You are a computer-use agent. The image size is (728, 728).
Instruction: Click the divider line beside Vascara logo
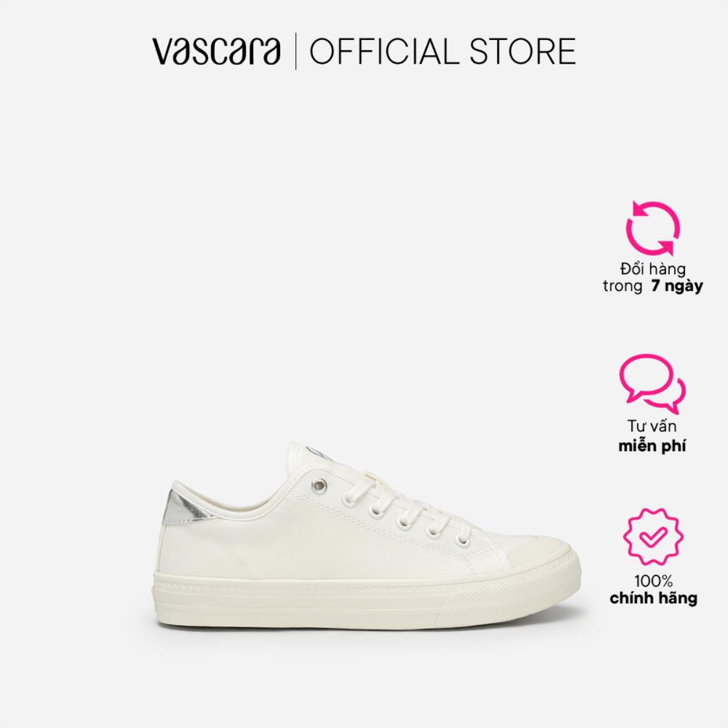pos(295,52)
